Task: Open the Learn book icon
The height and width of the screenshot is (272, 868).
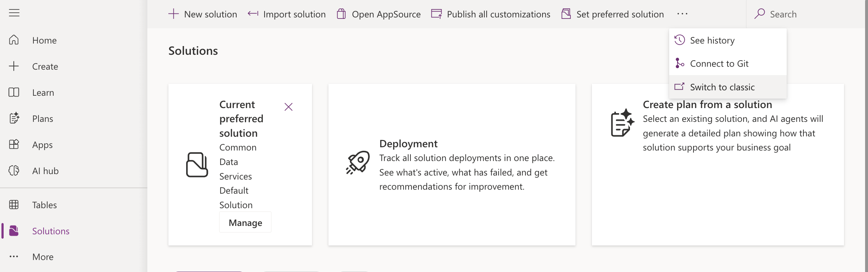Action: click(14, 92)
